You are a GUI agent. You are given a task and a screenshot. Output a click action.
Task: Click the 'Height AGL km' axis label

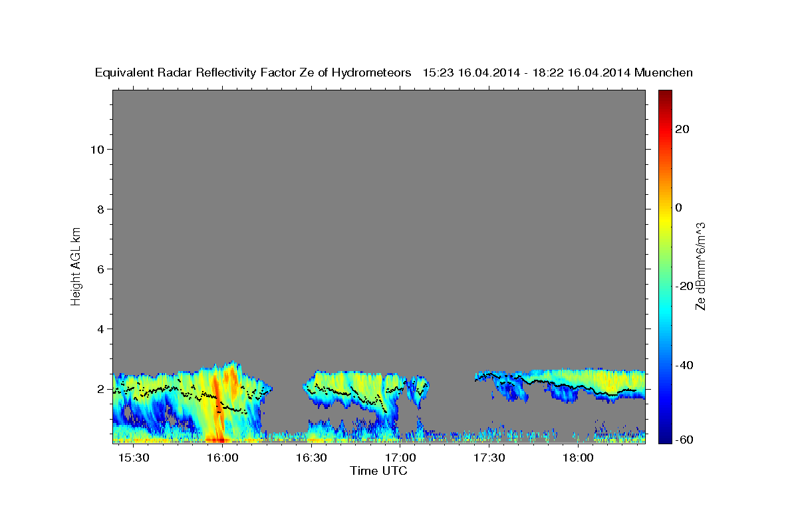[76, 265]
